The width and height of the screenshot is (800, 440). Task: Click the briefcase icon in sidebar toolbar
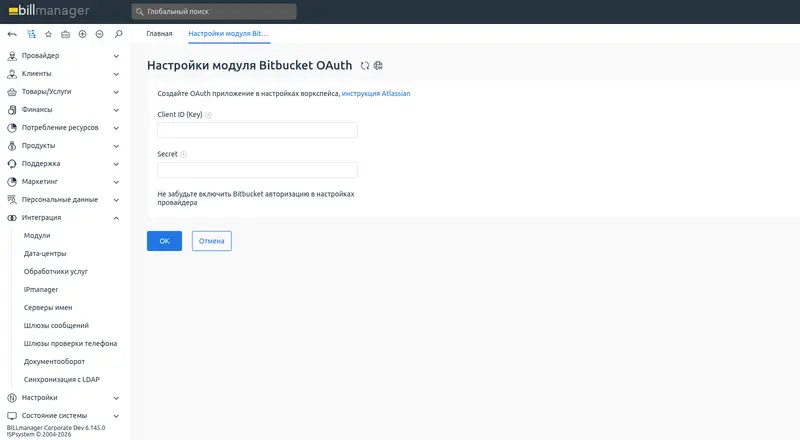pos(65,34)
